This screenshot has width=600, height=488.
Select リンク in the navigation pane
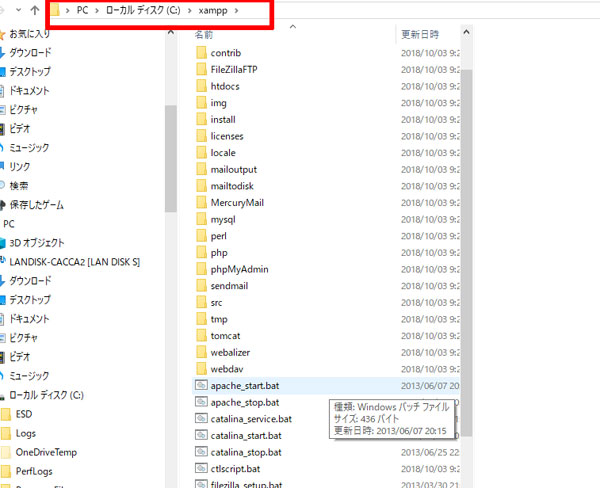tap(20, 166)
